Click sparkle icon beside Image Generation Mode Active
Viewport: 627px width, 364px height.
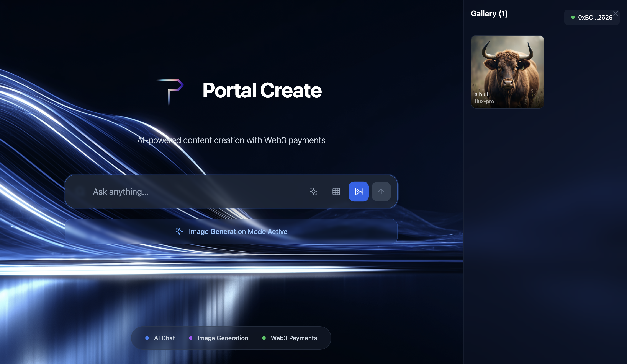179,231
